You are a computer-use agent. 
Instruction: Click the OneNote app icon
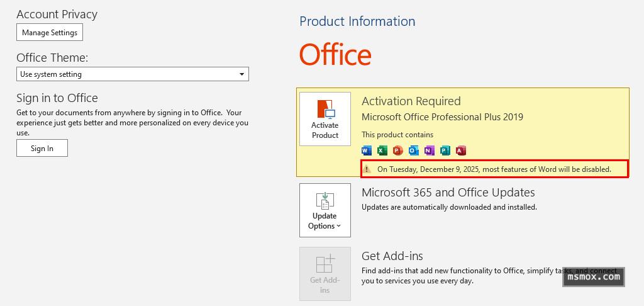[x=429, y=150]
